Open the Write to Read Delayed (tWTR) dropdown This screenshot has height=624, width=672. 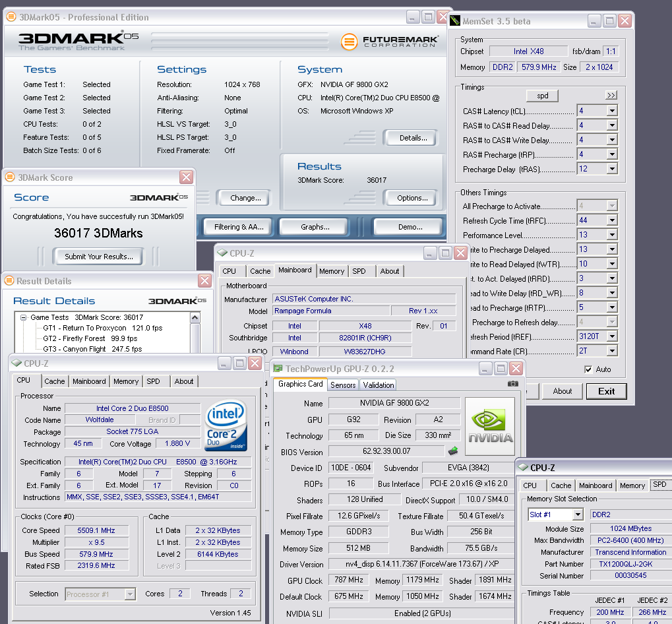(611, 264)
